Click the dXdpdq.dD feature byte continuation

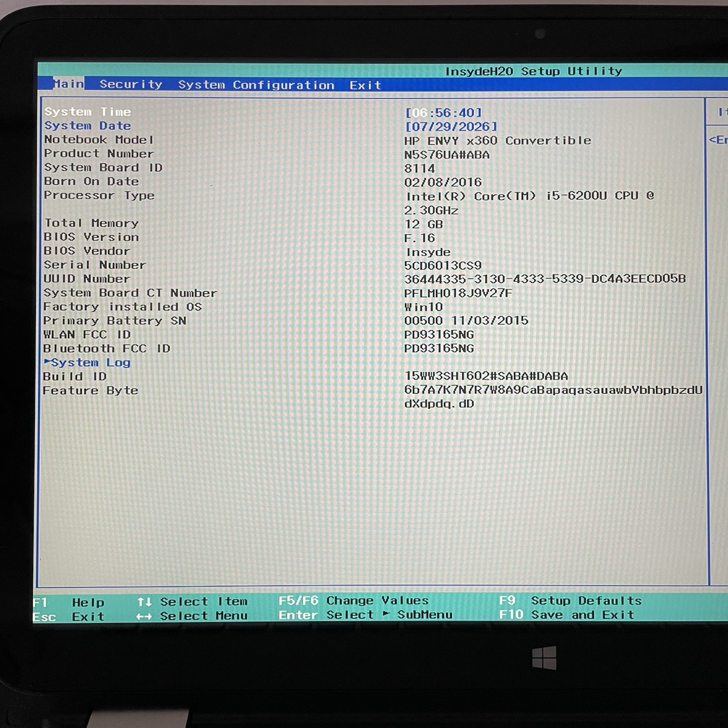tap(439, 404)
